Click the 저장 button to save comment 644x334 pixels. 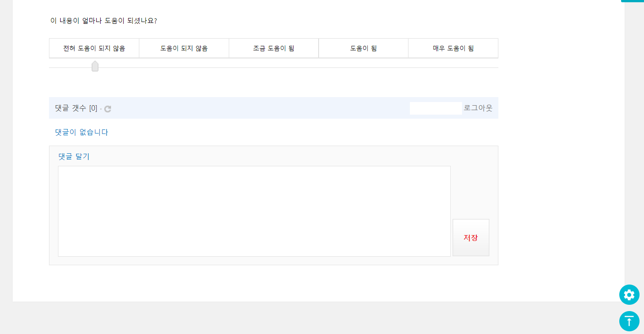pyautogui.click(x=471, y=238)
